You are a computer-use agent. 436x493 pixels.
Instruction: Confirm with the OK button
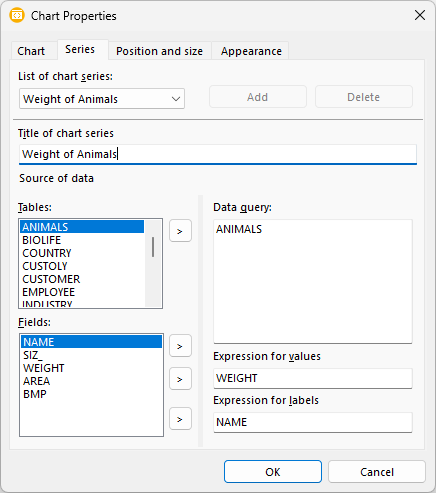(273, 472)
